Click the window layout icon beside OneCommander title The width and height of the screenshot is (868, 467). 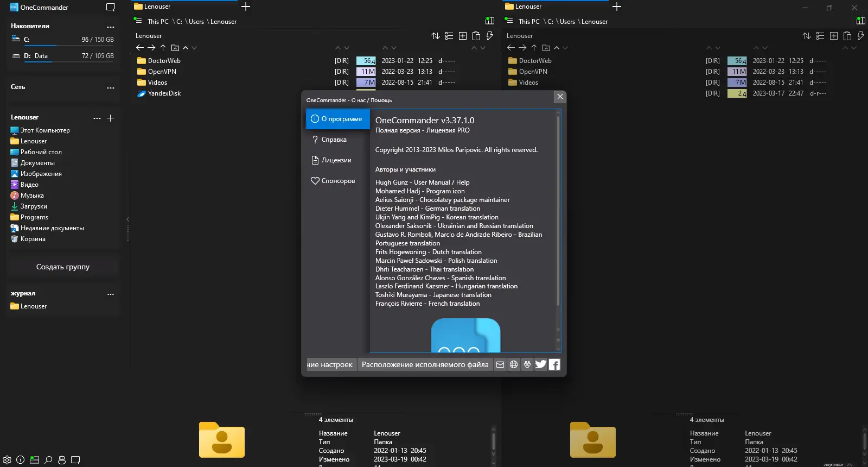coord(111,8)
